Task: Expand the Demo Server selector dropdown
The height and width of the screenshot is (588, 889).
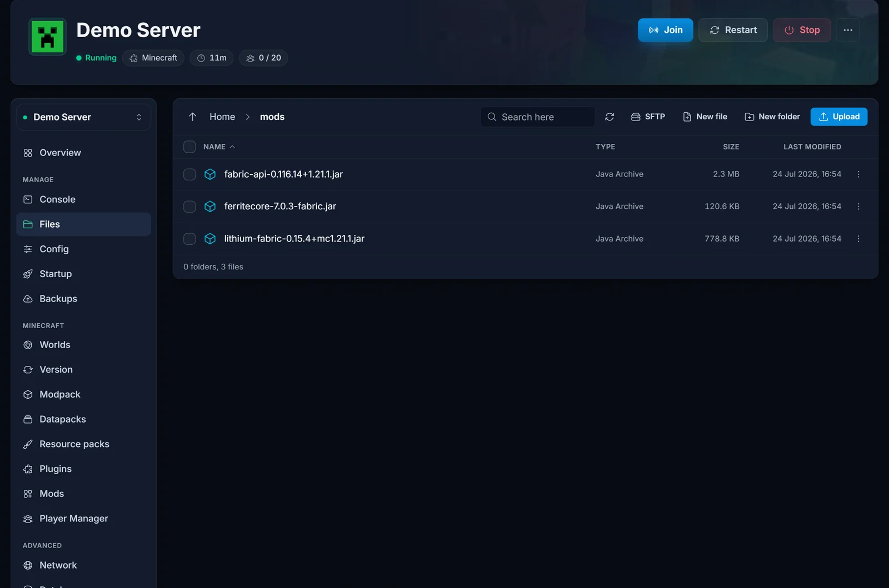Action: [x=83, y=117]
